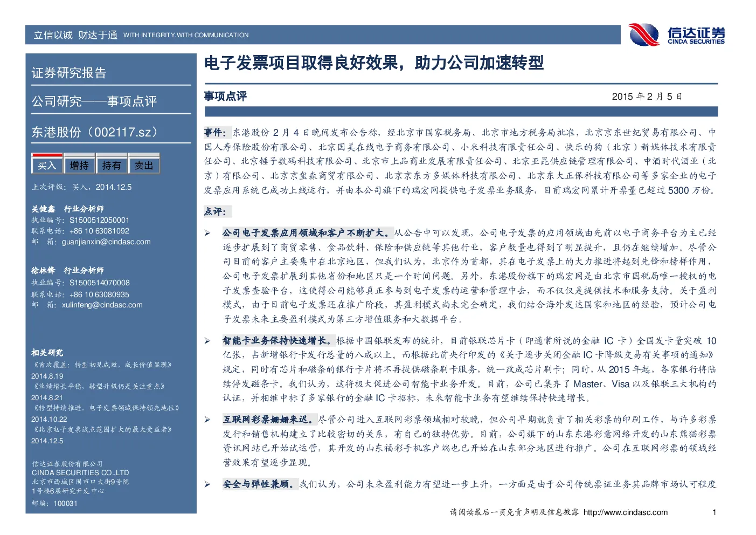Click the bold heading 安全与弹性兼顾
The height and width of the screenshot is (535, 756).
click(x=259, y=484)
